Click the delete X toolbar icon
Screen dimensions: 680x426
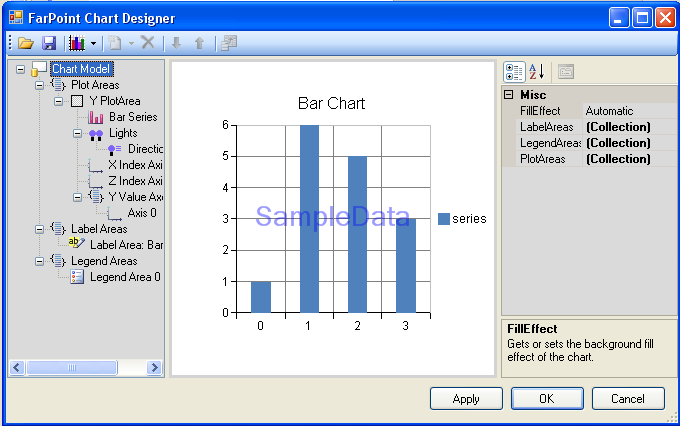(148, 43)
